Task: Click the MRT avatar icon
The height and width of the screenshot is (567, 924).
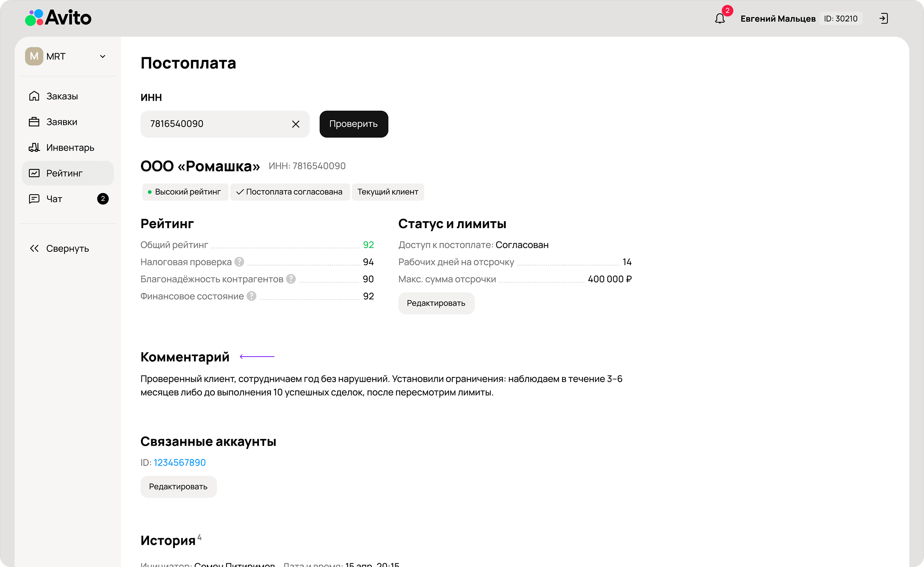Action: click(x=34, y=56)
